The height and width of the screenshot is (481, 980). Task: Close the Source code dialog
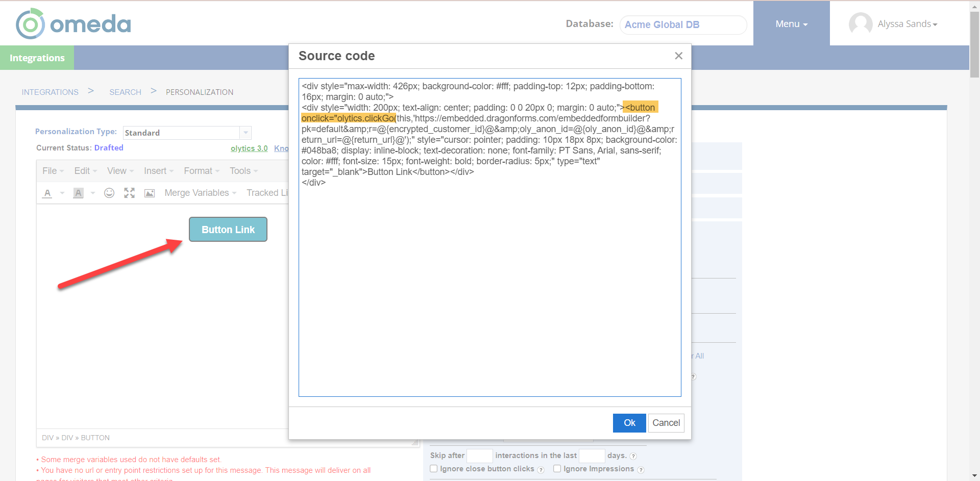click(678, 56)
